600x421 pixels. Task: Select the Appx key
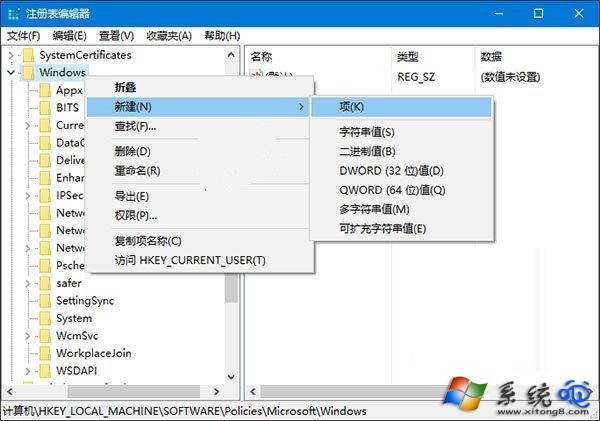pos(69,90)
